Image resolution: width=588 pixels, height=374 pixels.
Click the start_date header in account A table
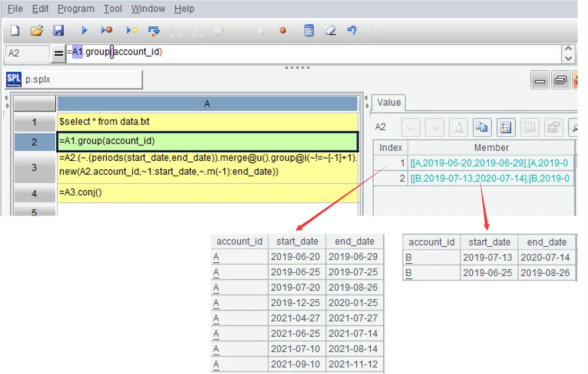point(297,241)
